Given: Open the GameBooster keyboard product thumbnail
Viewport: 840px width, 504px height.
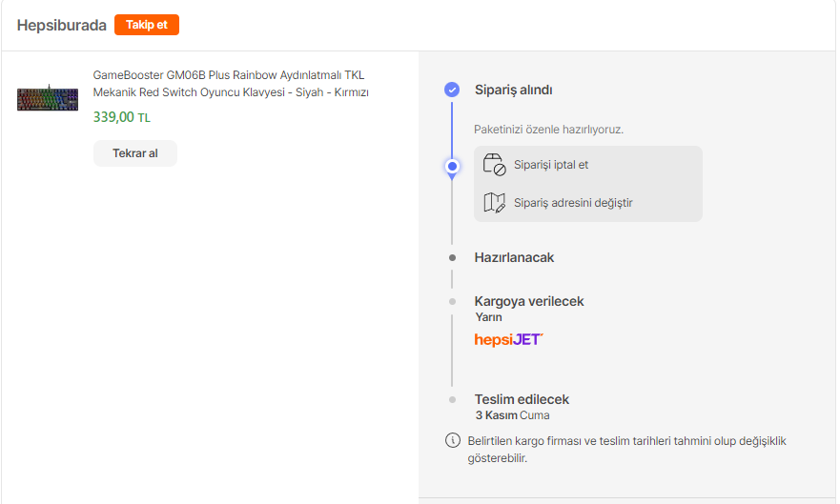Looking at the screenshot, I should (x=48, y=97).
